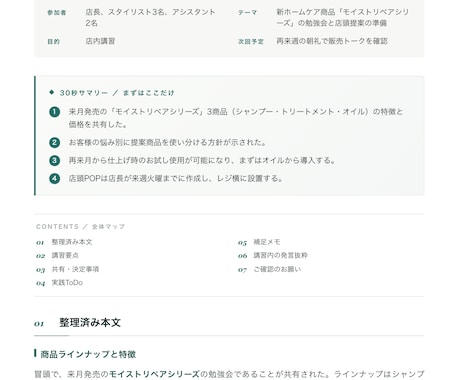Click the CONTENTS / 全体マップ heading
This screenshot has width=460, height=380.
click(x=80, y=227)
